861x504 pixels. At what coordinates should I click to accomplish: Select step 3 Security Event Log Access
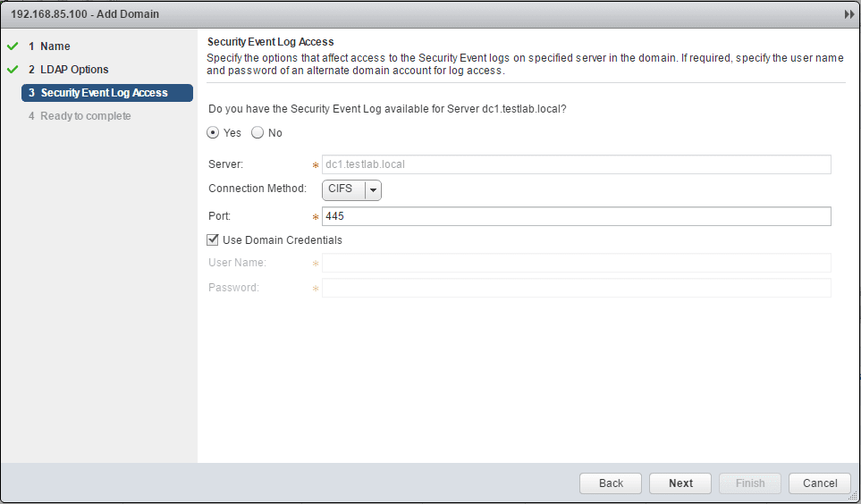click(x=106, y=93)
